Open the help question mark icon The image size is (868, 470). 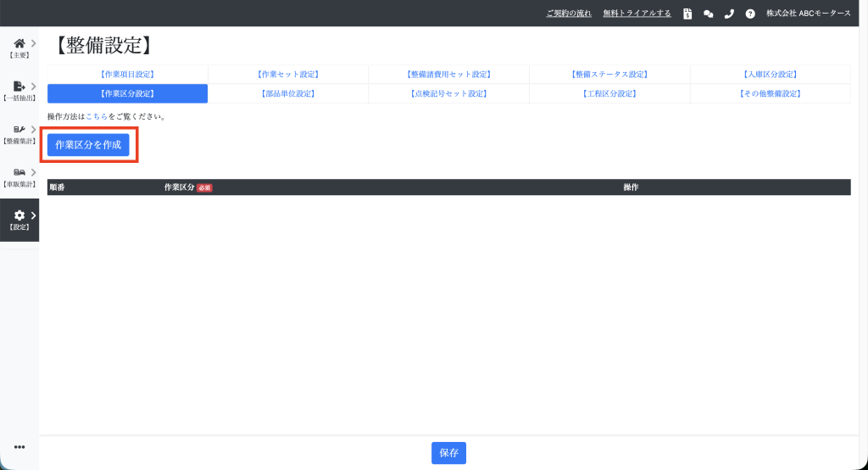pos(750,14)
